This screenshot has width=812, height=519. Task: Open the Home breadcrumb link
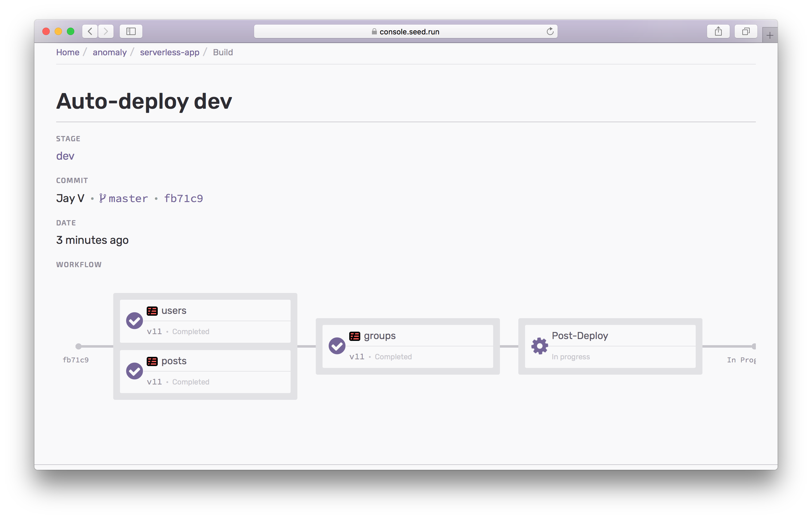68,52
